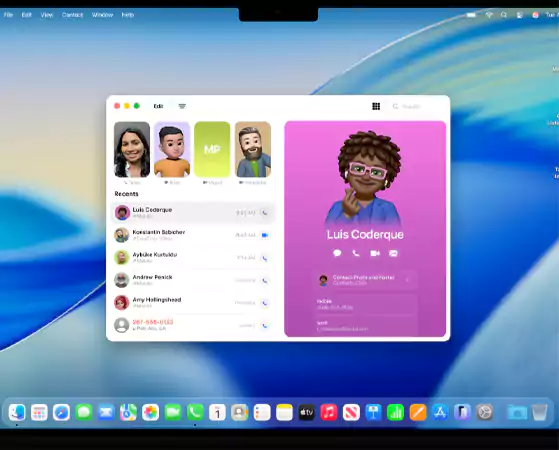
Task: Select Aybüke Kurtuldu in Recents
Action: [x=193, y=258]
